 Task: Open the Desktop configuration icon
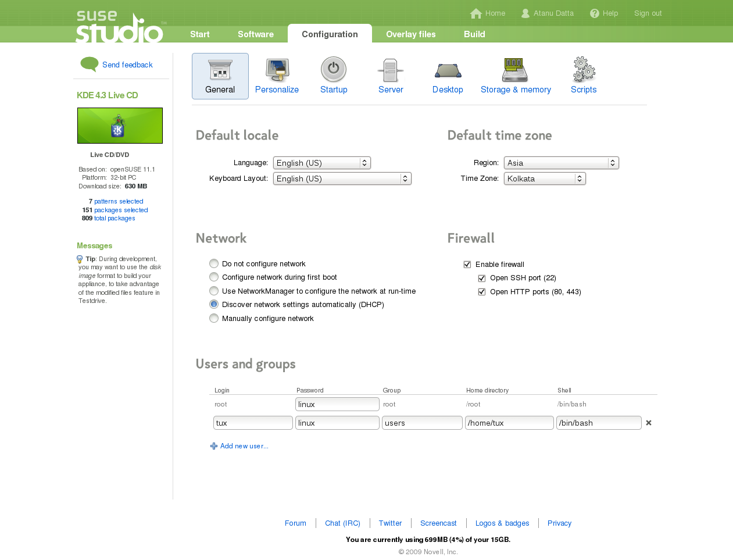click(x=448, y=71)
